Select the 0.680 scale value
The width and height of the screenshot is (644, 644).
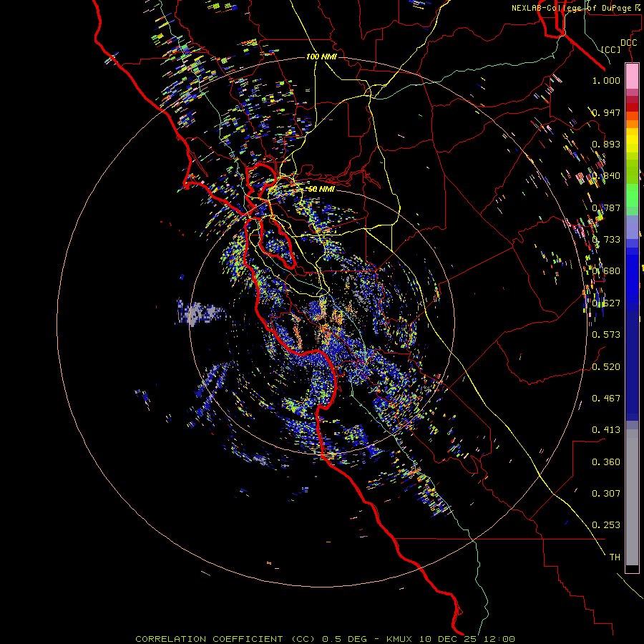tap(606, 271)
